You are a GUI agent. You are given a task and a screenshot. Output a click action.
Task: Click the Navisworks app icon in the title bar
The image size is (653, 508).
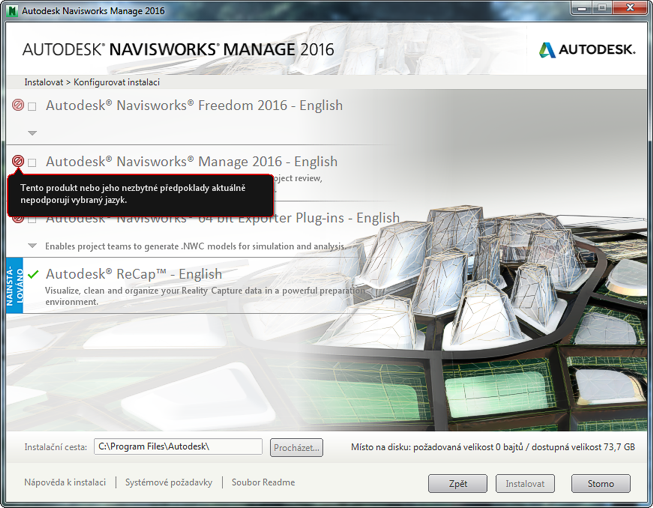point(12,10)
